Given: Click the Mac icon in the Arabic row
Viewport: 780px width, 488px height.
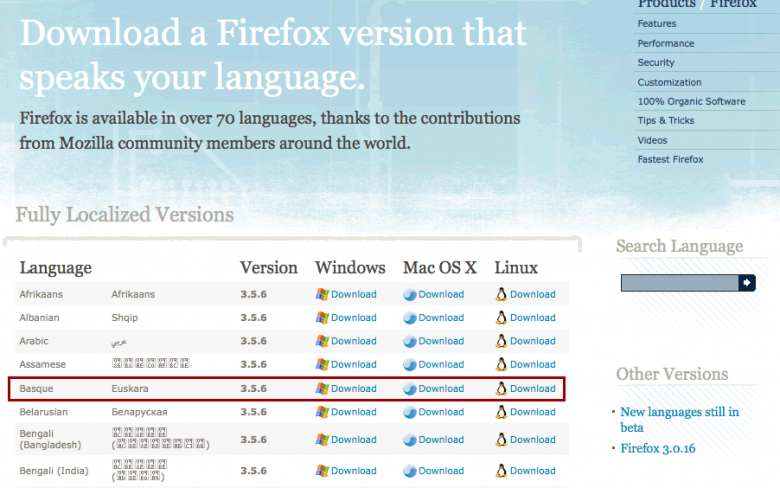Looking at the screenshot, I should [x=409, y=341].
